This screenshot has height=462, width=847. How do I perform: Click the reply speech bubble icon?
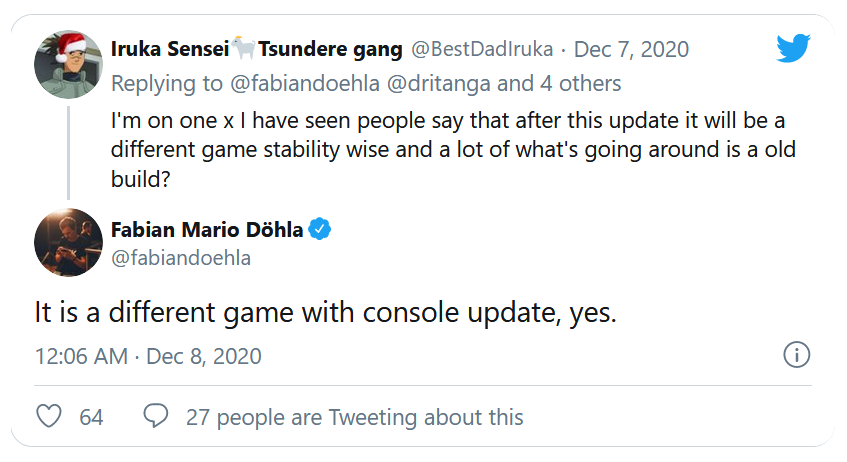click(155, 416)
